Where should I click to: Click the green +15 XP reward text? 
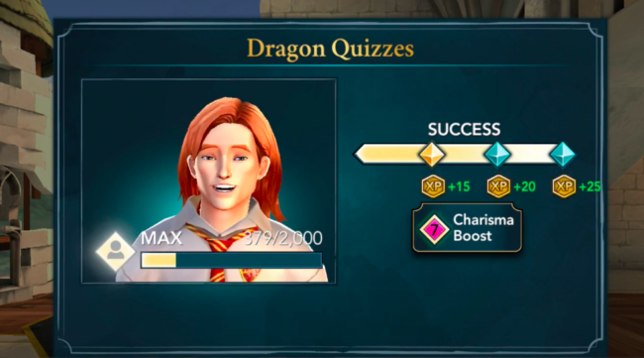[459, 187]
